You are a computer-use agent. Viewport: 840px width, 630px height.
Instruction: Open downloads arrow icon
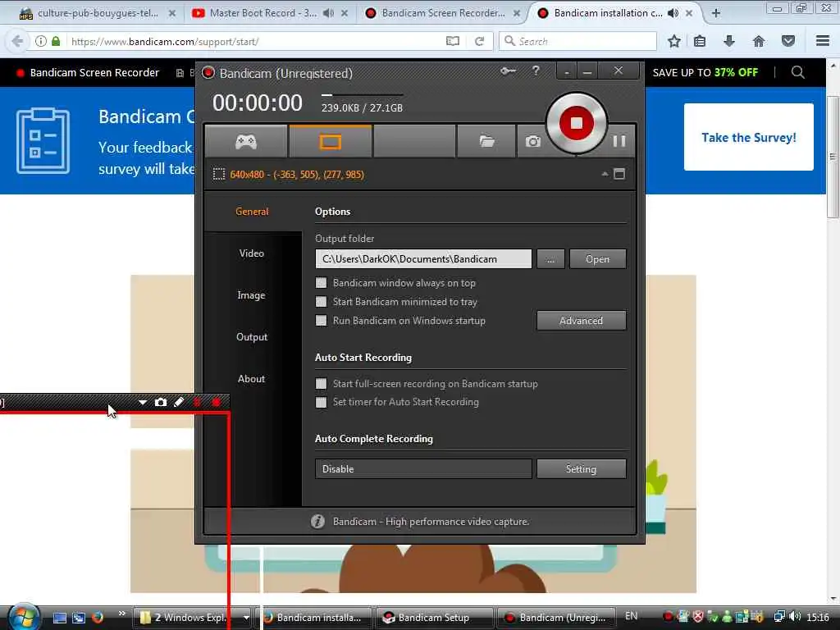(x=729, y=41)
